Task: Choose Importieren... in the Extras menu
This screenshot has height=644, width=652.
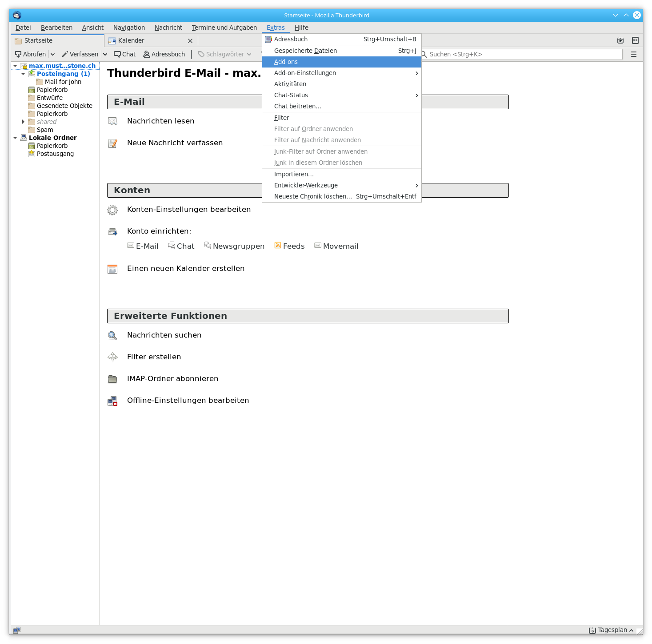Action: coord(294,174)
